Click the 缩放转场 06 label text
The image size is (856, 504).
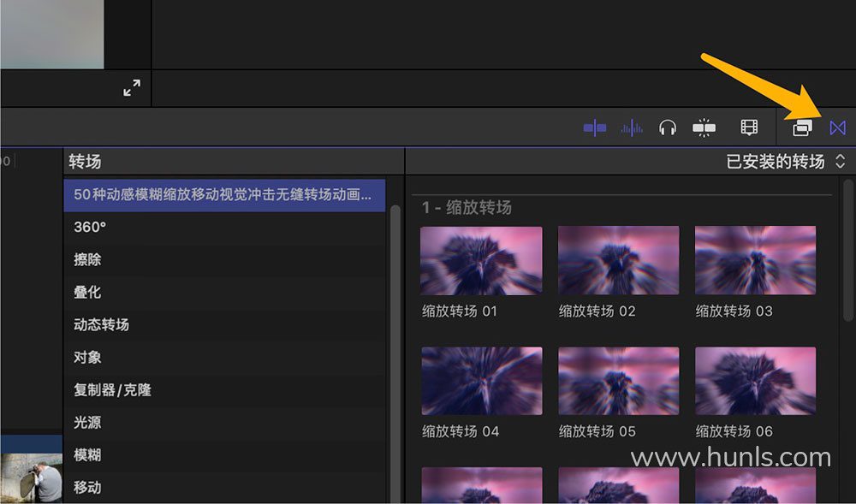pyautogui.click(x=734, y=432)
